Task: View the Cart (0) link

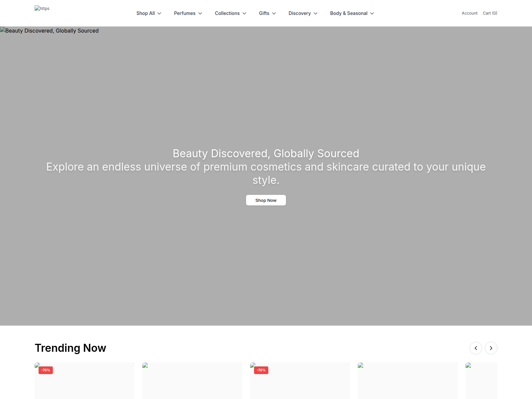Action: click(x=490, y=13)
